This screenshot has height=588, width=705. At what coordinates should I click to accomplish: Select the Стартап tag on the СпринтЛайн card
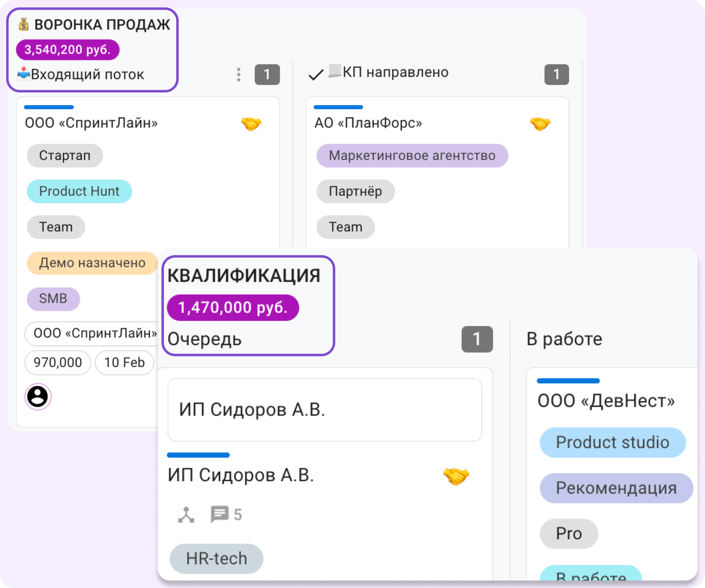tap(65, 155)
